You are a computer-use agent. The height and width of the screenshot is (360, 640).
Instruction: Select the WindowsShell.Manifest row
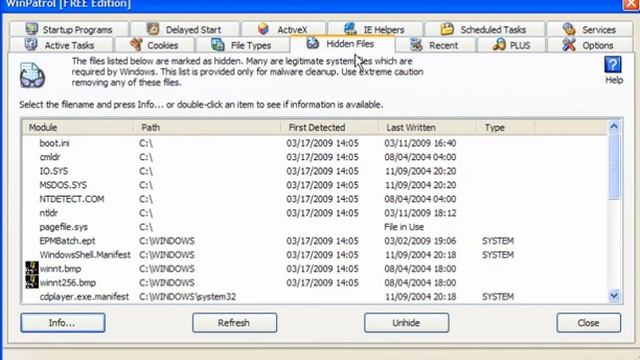(314, 255)
